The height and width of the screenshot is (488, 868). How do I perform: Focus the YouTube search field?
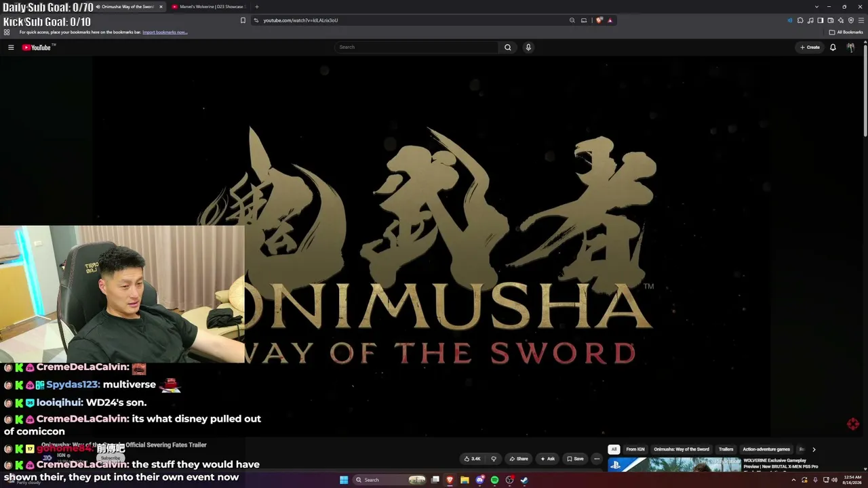pos(417,47)
